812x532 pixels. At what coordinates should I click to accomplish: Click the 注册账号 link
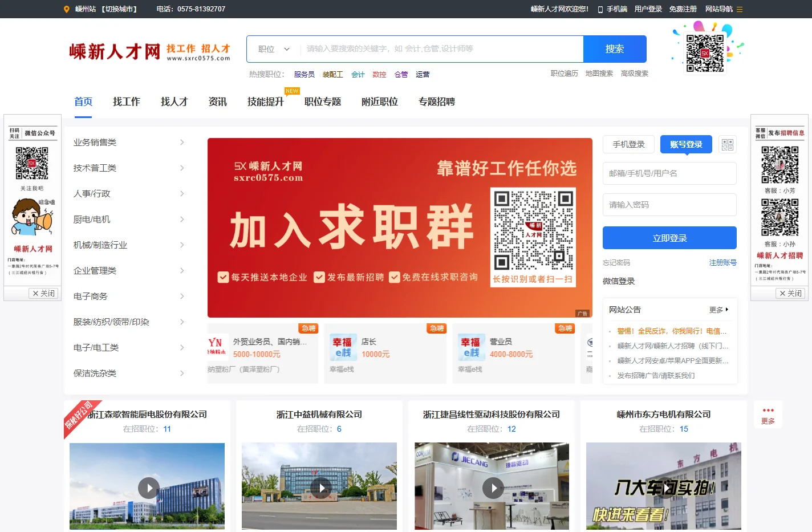723,263
